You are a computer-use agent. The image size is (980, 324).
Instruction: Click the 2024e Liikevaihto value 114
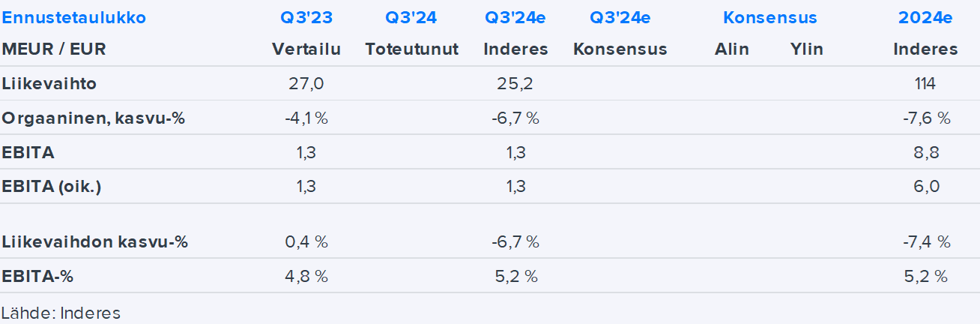tap(925, 84)
